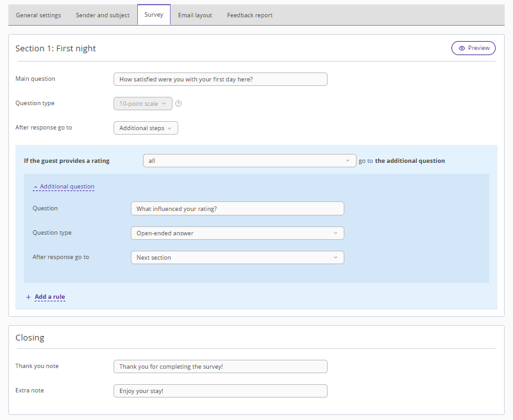
Task: Open the Next section dropdown
Action: pos(237,258)
